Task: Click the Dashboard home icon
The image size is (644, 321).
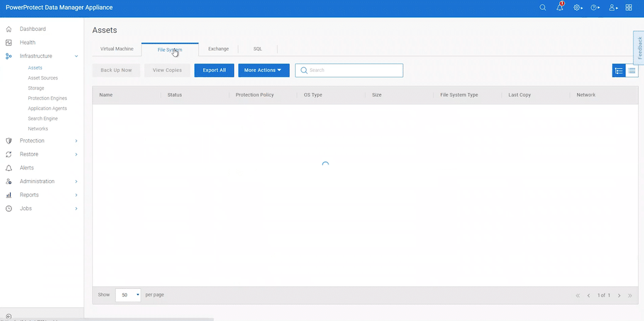Action: pyautogui.click(x=9, y=29)
